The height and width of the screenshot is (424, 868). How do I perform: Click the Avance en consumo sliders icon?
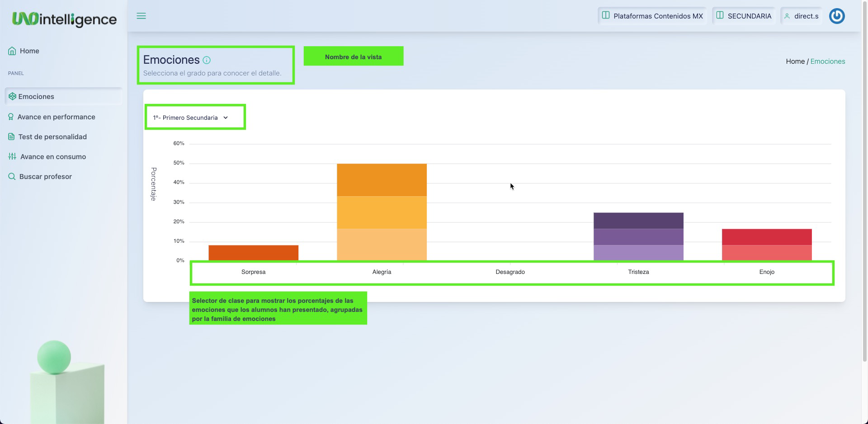point(12,156)
